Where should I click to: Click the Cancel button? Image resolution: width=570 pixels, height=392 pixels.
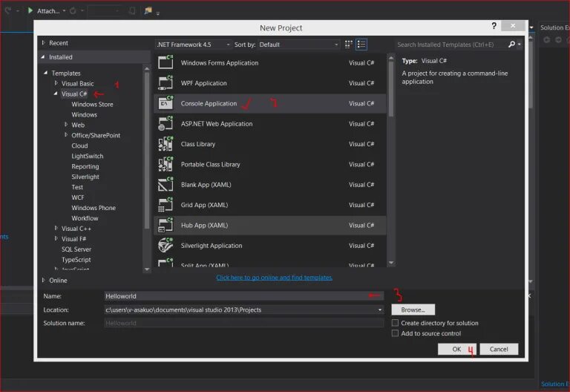pos(499,349)
